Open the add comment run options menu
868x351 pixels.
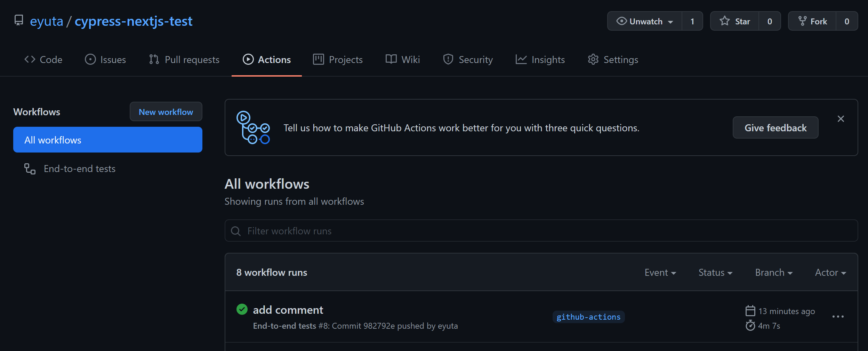point(838,317)
